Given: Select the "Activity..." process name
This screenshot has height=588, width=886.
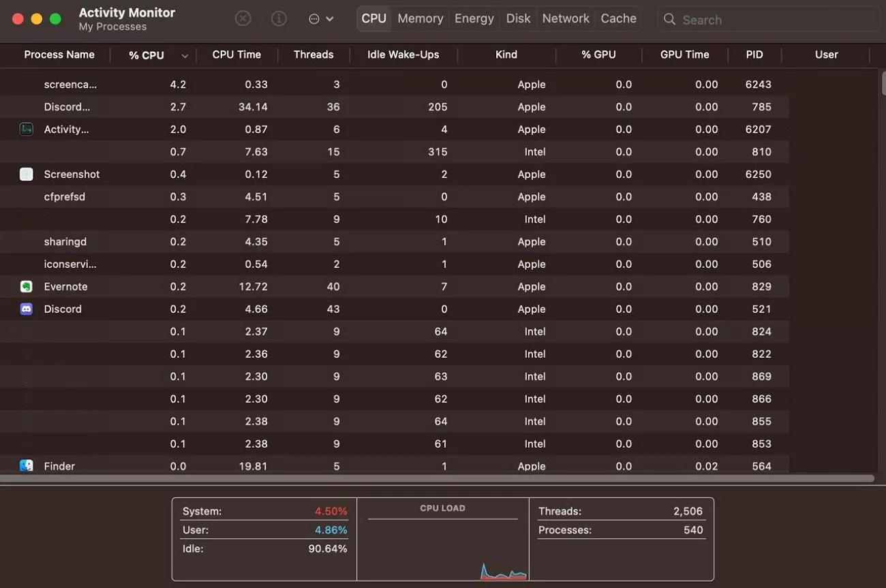Looking at the screenshot, I should pos(66,129).
